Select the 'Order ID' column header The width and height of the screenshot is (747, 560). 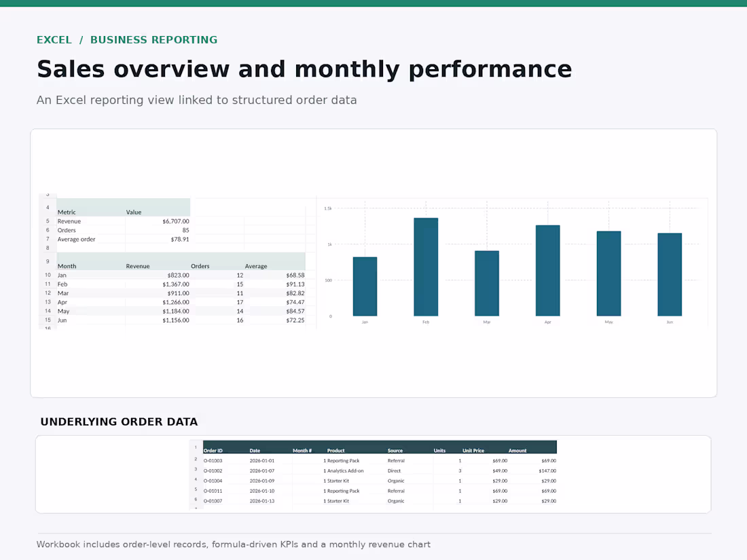click(x=226, y=447)
